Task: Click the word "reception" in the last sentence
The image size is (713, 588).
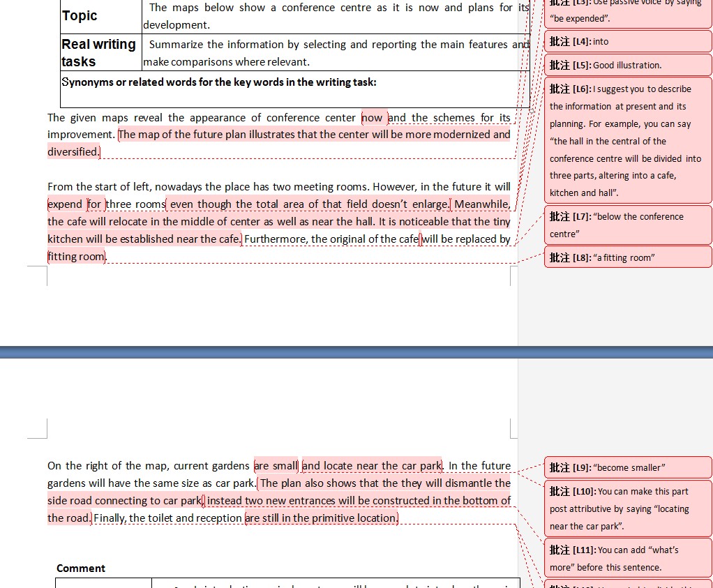Action: [220, 518]
